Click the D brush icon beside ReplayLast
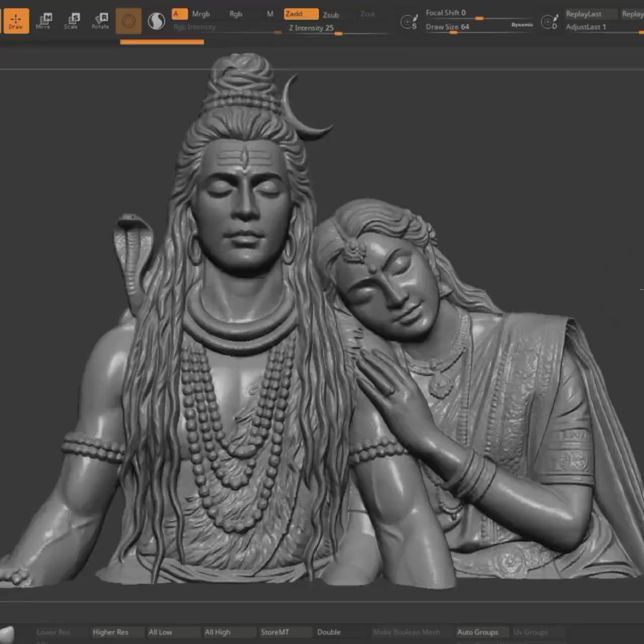Viewport: 644px width, 644px height. 549,21
